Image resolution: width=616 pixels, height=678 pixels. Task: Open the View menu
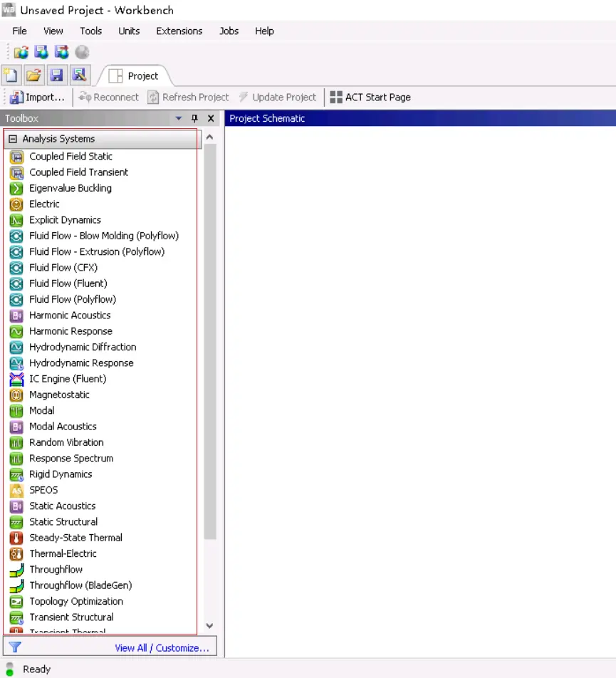53,31
